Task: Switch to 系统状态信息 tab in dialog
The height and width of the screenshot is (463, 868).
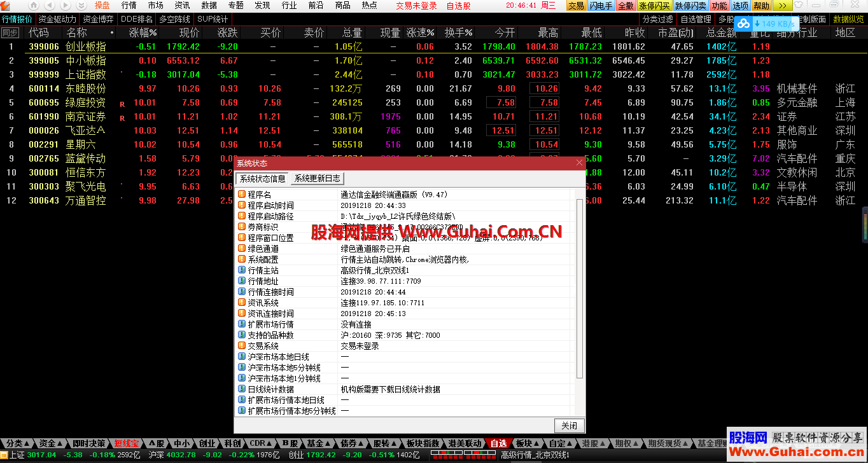Action: [x=262, y=179]
